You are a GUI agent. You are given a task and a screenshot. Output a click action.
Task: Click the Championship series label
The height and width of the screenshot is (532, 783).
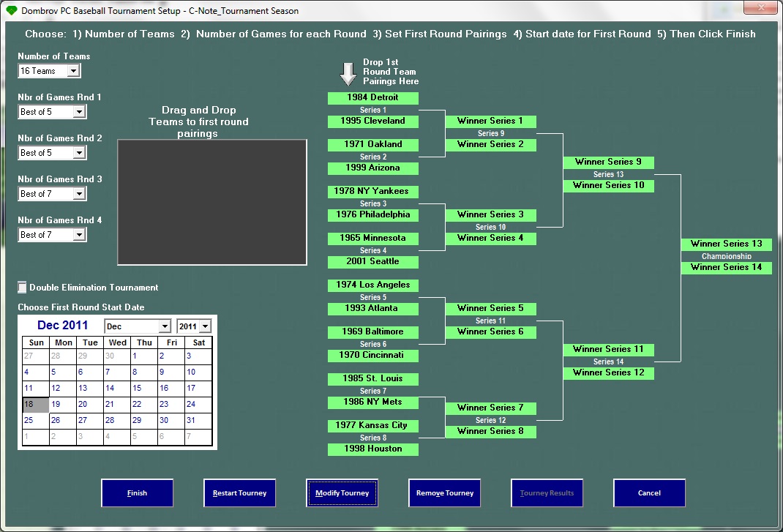[x=727, y=256]
